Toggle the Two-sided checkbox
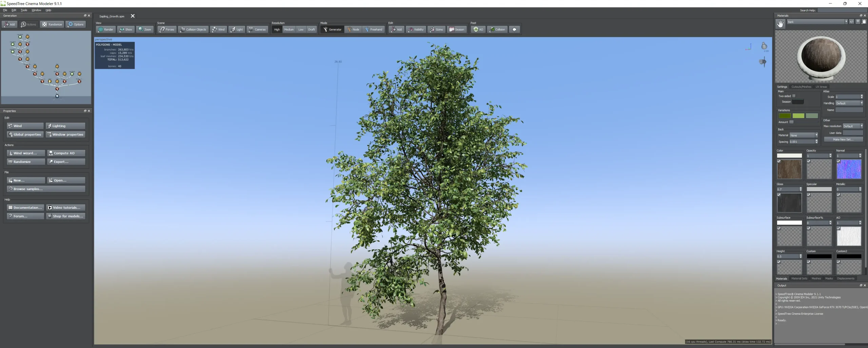This screenshot has height=348, width=868. 794,96
